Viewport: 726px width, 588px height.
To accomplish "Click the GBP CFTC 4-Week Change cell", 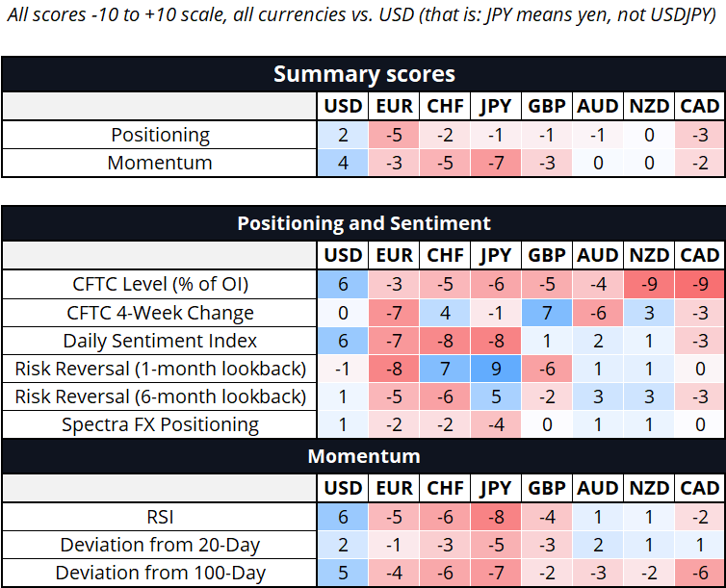I will pos(547,313).
